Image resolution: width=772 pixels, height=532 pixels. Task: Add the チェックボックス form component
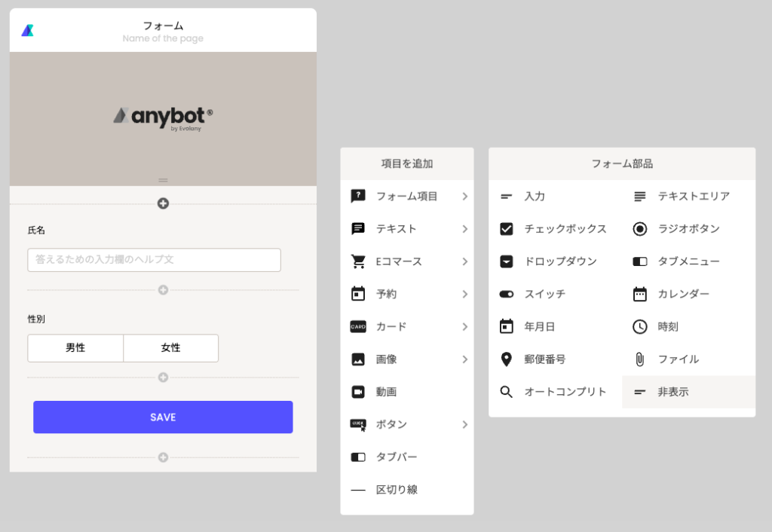[x=555, y=229]
